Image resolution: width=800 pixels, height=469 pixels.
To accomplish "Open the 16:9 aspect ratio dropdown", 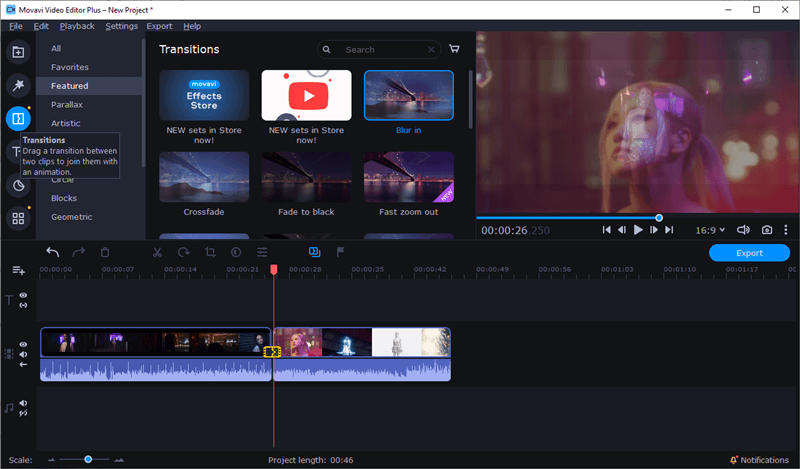I will coord(710,230).
